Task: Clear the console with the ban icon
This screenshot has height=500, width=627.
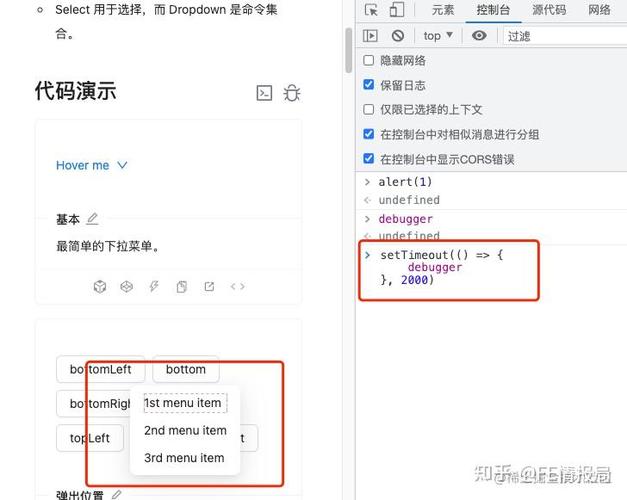Action: click(397, 36)
